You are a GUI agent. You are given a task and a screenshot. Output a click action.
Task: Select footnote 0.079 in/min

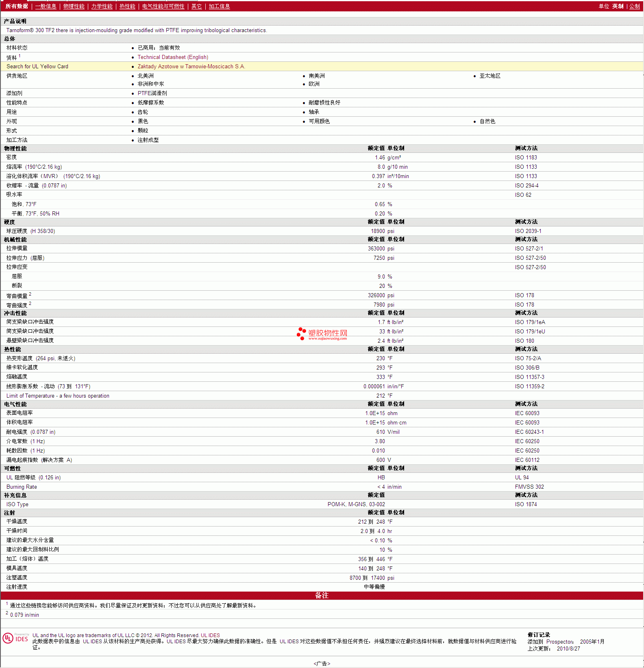tap(24, 615)
